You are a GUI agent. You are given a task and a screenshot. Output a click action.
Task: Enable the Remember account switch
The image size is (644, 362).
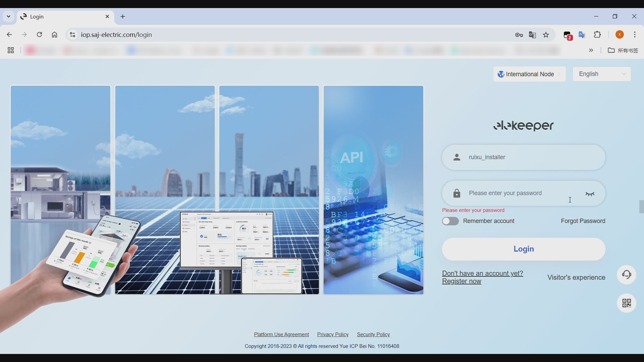(x=450, y=221)
